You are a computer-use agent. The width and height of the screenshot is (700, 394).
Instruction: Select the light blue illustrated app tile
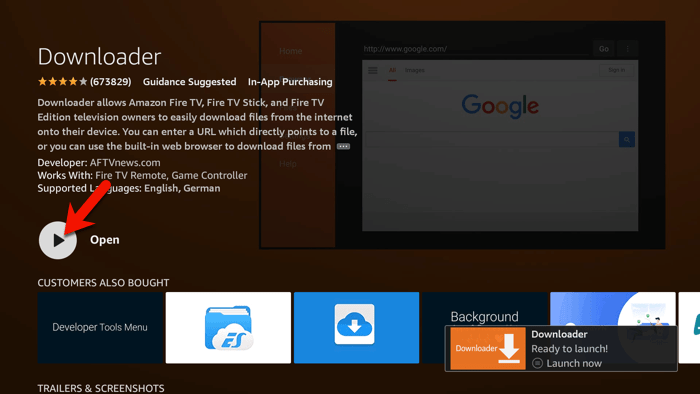point(612,309)
